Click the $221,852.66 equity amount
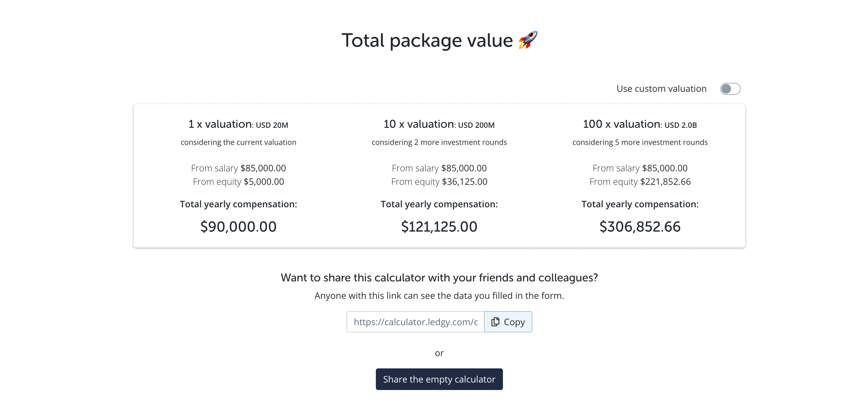This screenshot has width=868, height=414. click(x=665, y=182)
